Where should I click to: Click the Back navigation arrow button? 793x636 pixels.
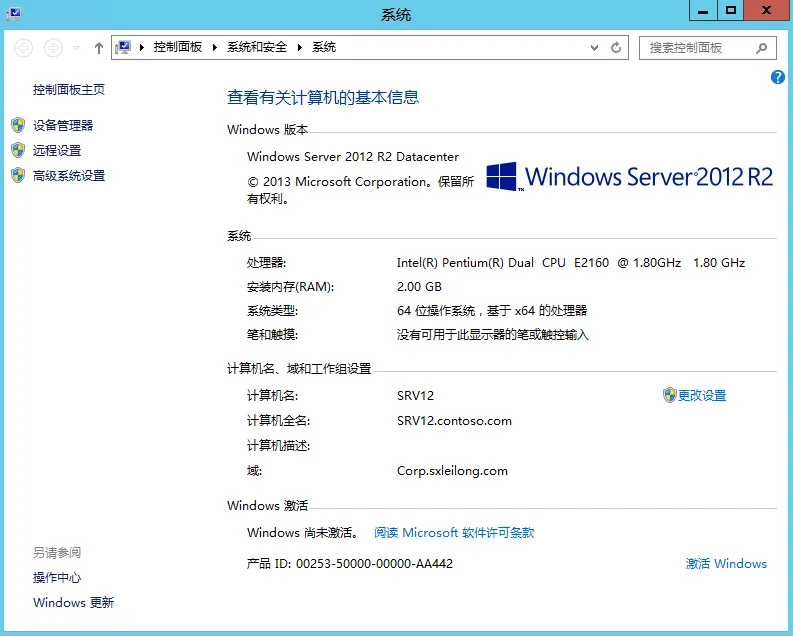[24, 47]
